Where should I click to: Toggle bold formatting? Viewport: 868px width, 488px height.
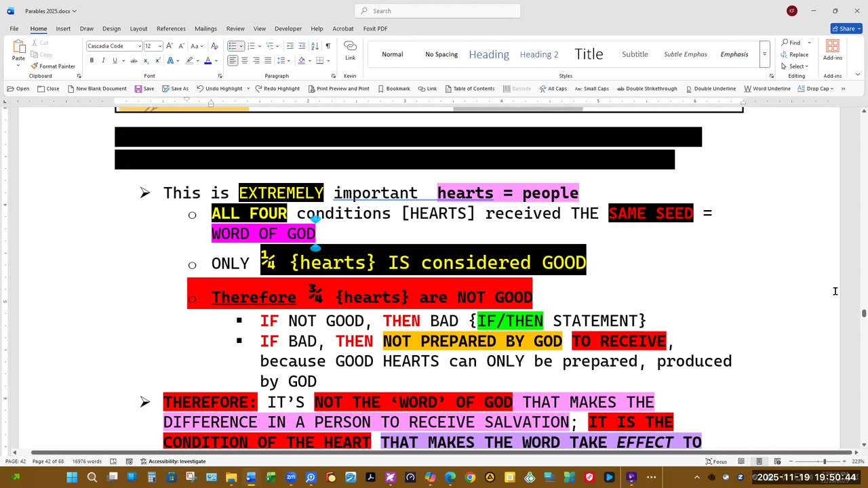pyautogui.click(x=92, y=60)
